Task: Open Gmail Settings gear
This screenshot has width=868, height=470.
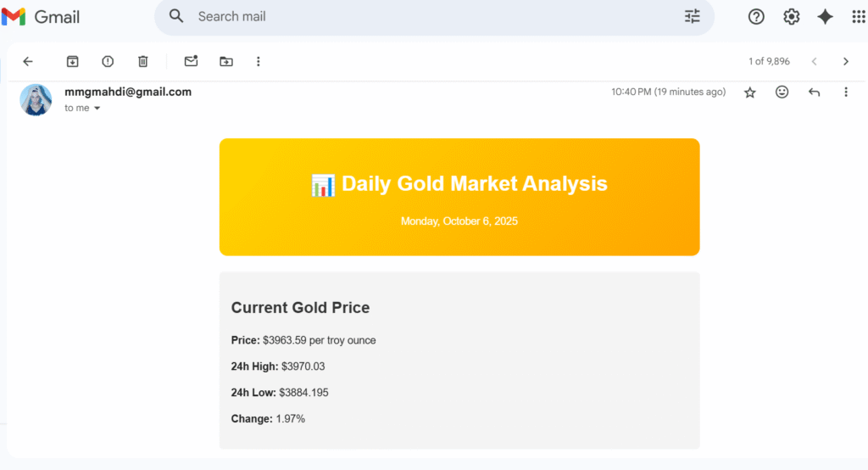Action: [x=791, y=16]
